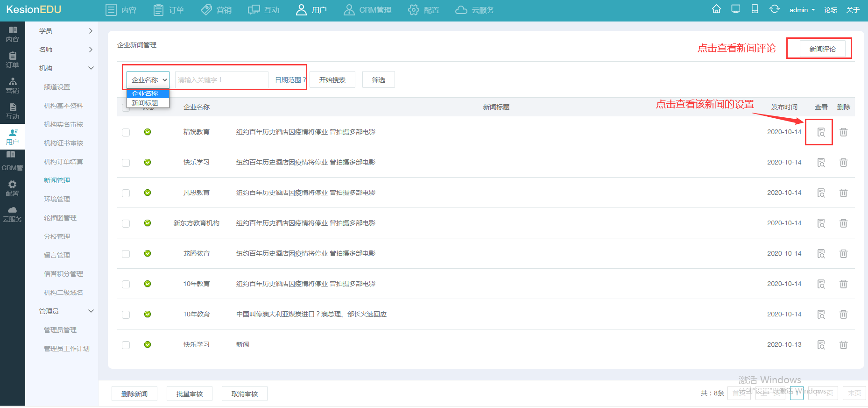Click the desktop monitor preview icon
868x408 pixels.
pyautogui.click(x=736, y=9)
